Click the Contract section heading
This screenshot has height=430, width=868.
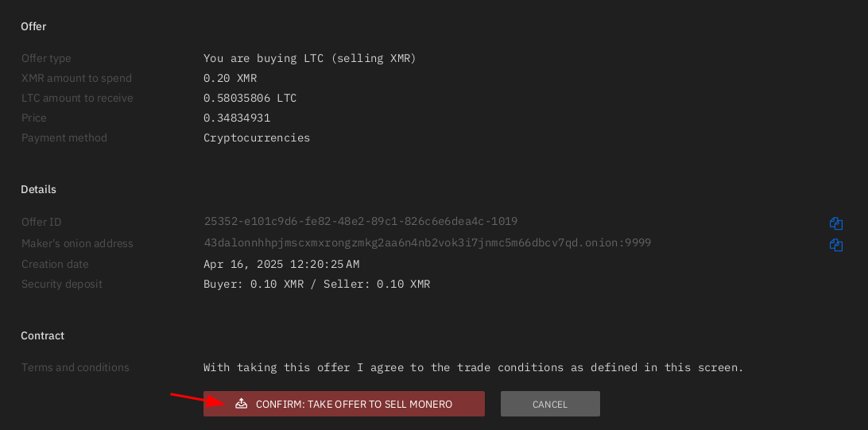43,335
